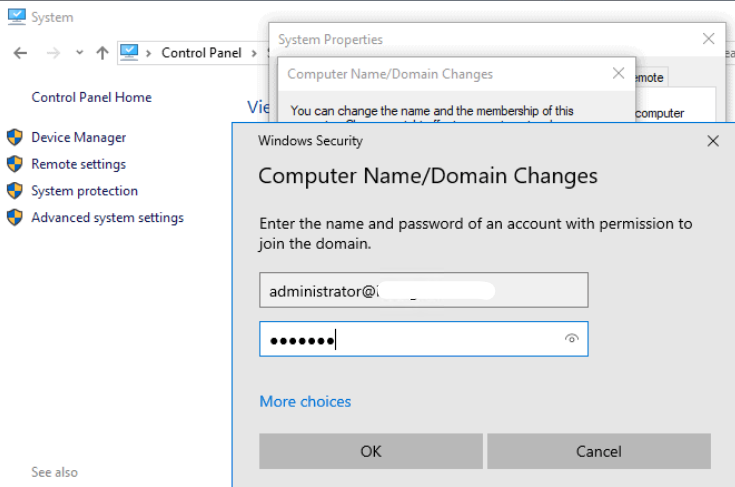The width and height of the screenshot is (735, 487).
Task: Click the shield icon beside Remote settings
Action: (15, 164)
